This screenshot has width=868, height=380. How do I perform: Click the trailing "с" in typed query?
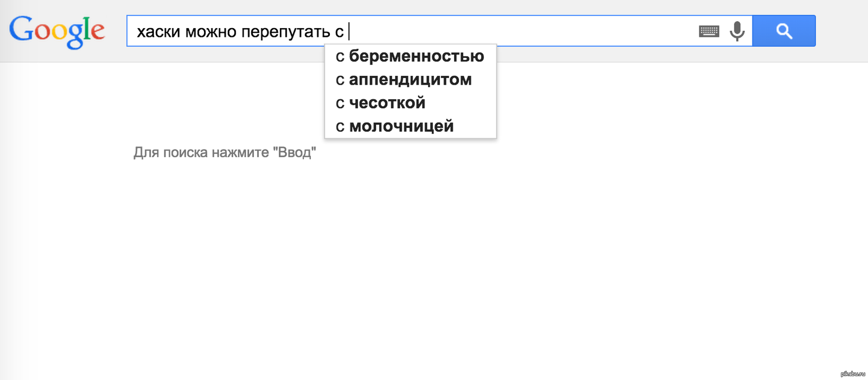point(339,33)
